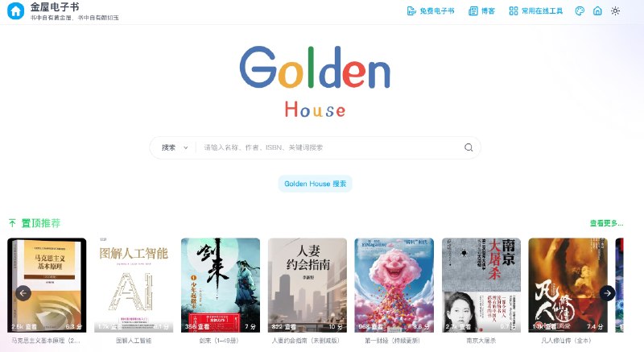The image size is (644, 352).
Task: Go to previous books with left arrow
Action: (23, 293)
